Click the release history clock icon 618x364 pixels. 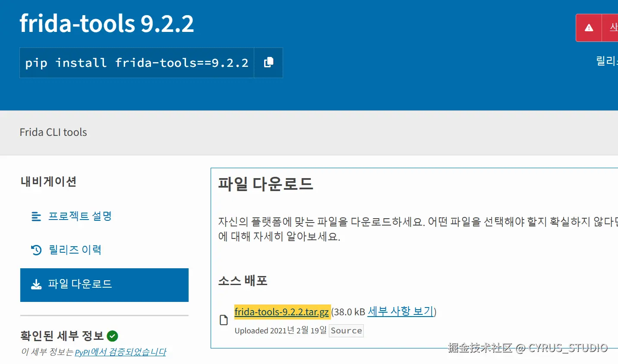(x=36, y=250)
